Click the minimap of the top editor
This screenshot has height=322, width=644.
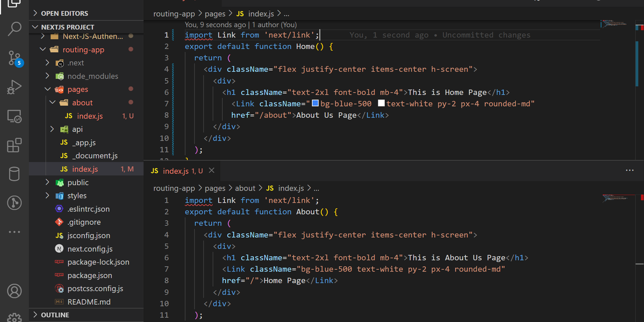(614, 24)
